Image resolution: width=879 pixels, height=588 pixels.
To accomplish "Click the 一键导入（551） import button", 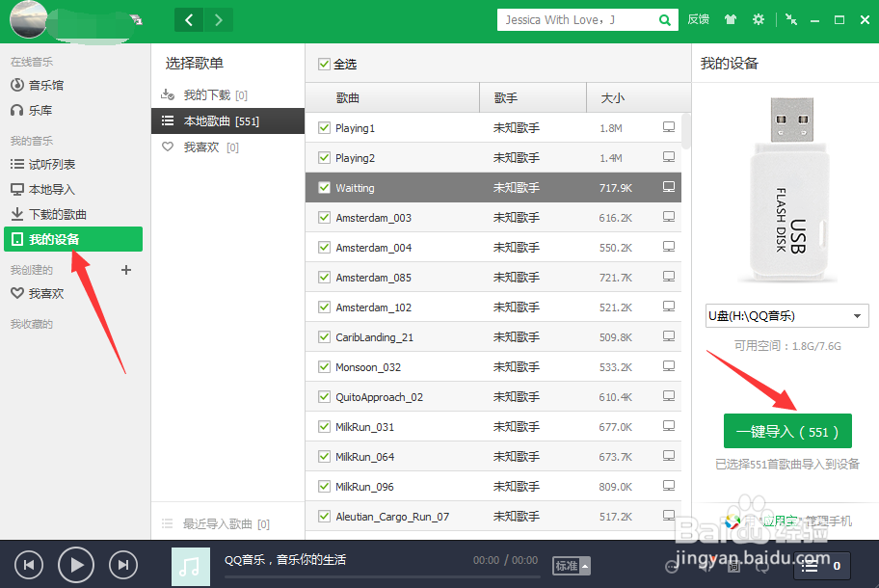I will point(787,432).
